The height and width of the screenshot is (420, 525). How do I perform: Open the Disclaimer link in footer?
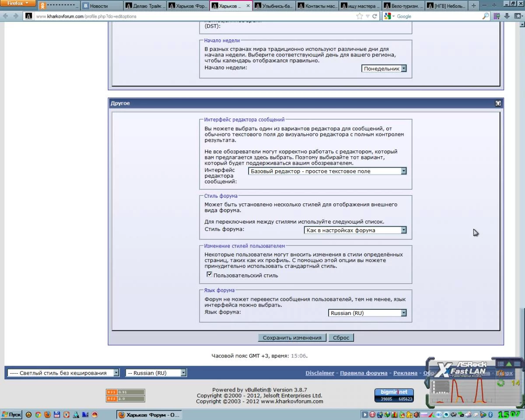click(320, 373)
